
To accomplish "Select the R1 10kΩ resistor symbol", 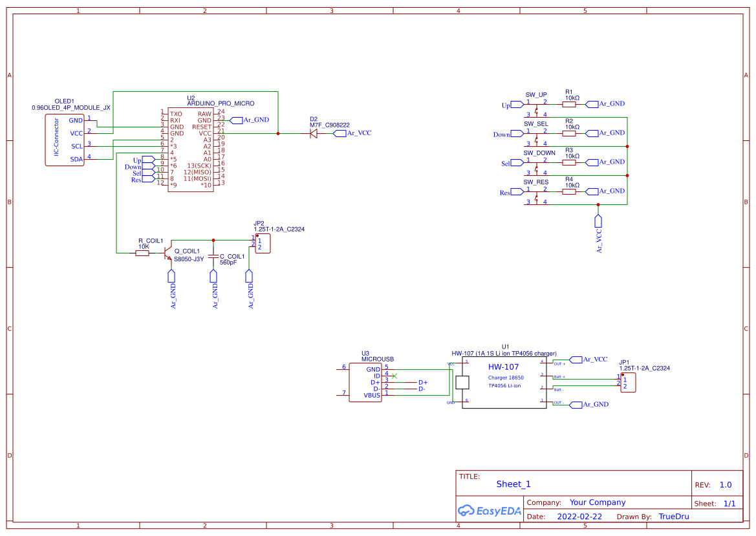I will pos(569,103).
